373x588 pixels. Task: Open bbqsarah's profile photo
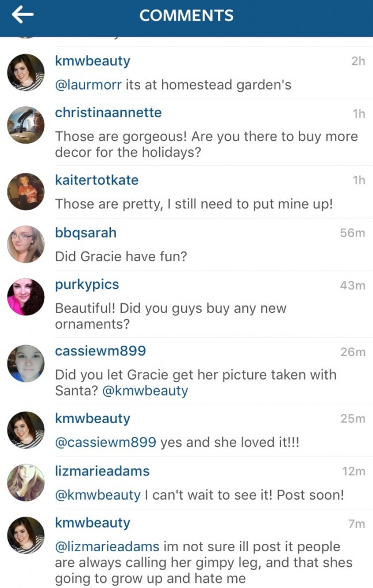26,244
